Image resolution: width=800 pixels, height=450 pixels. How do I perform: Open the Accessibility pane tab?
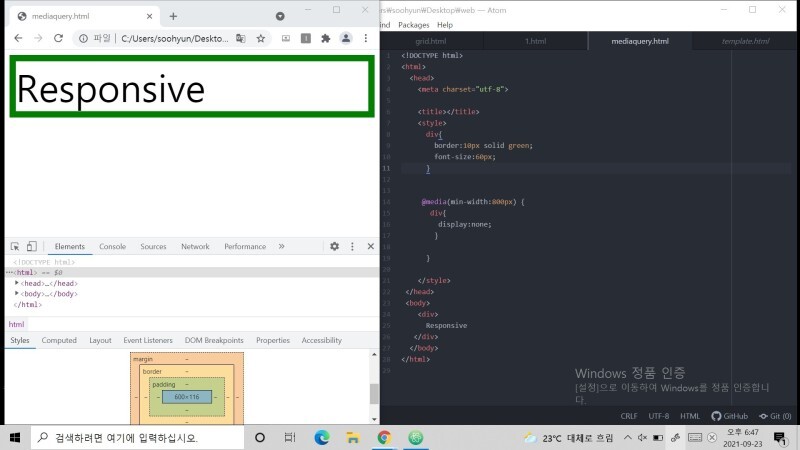(x=321, y=340)
